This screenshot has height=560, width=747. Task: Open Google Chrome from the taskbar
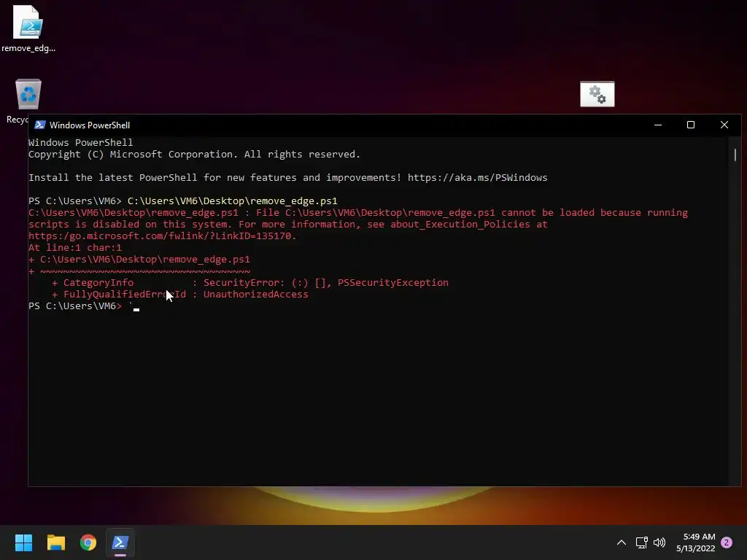(88, 542)
